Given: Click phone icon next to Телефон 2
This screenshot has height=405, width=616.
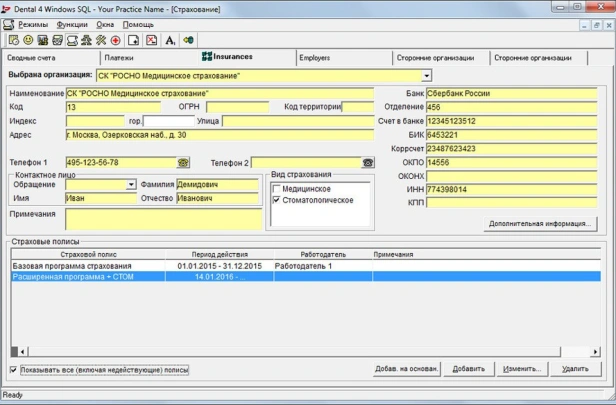Looking at the screenshot, I should 367,162.
